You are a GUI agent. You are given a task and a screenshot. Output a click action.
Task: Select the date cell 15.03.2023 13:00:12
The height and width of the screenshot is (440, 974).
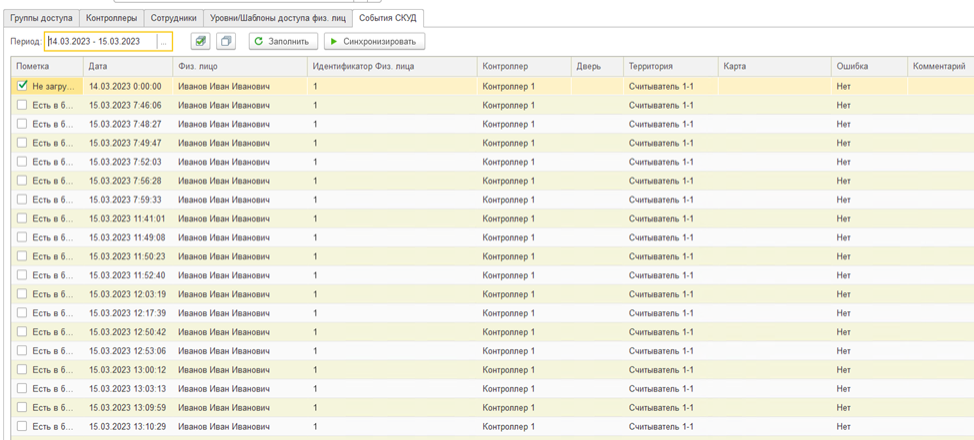(x=127, y=369)
